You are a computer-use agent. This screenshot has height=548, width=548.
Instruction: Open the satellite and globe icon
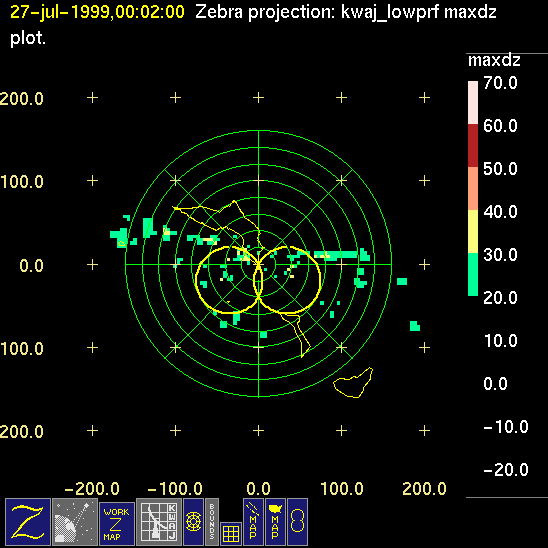(75, 522)
